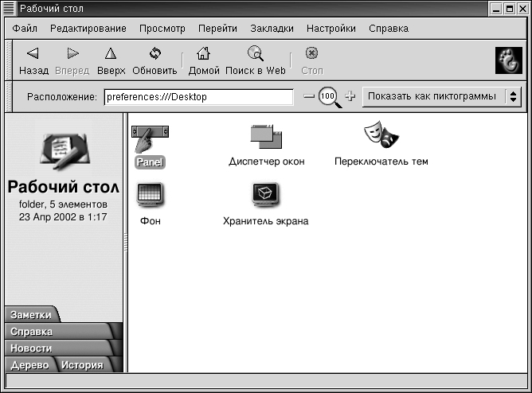Open Поиск в Web search icon

(x=255, y=54)
